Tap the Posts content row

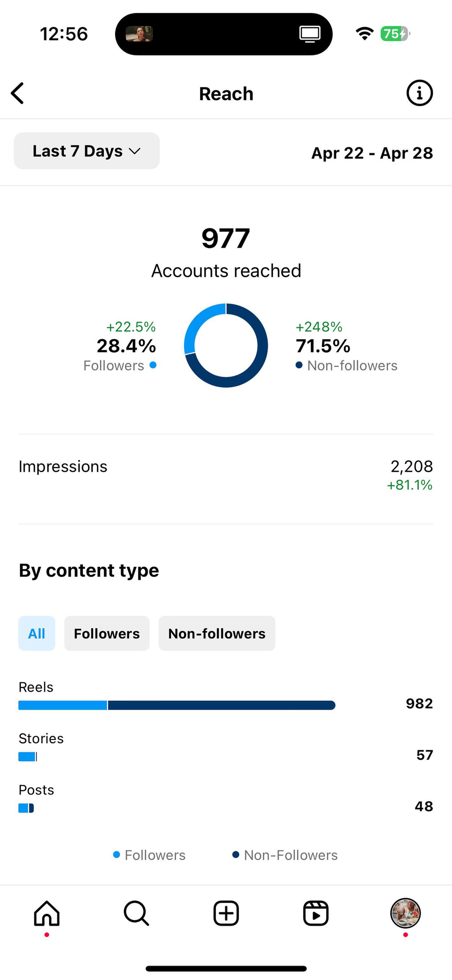[226, 799]
